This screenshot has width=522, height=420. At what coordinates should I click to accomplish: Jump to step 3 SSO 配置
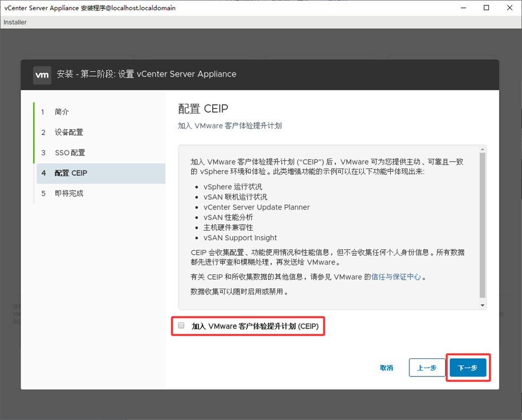click(x=70, y=153)
